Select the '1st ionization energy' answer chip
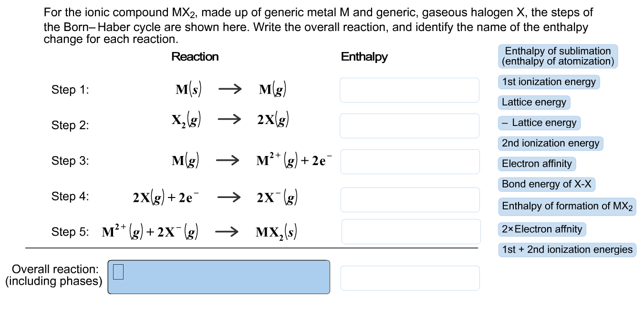This screenshot has height=333, width=644. click(x=549, y=82)
